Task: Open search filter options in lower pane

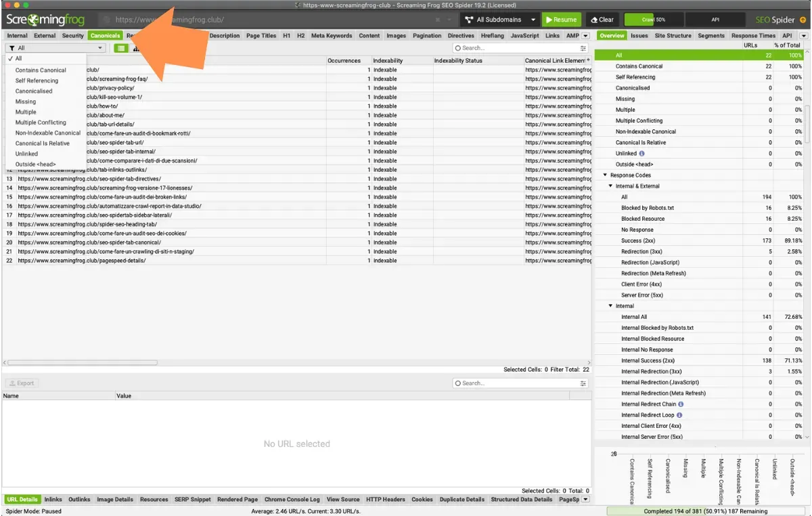Action: 583,383
